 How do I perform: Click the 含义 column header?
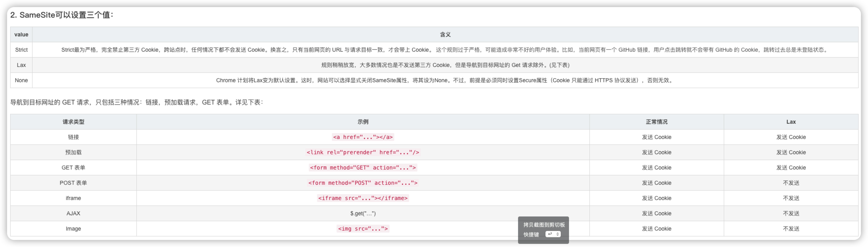[x=445, y=35]
